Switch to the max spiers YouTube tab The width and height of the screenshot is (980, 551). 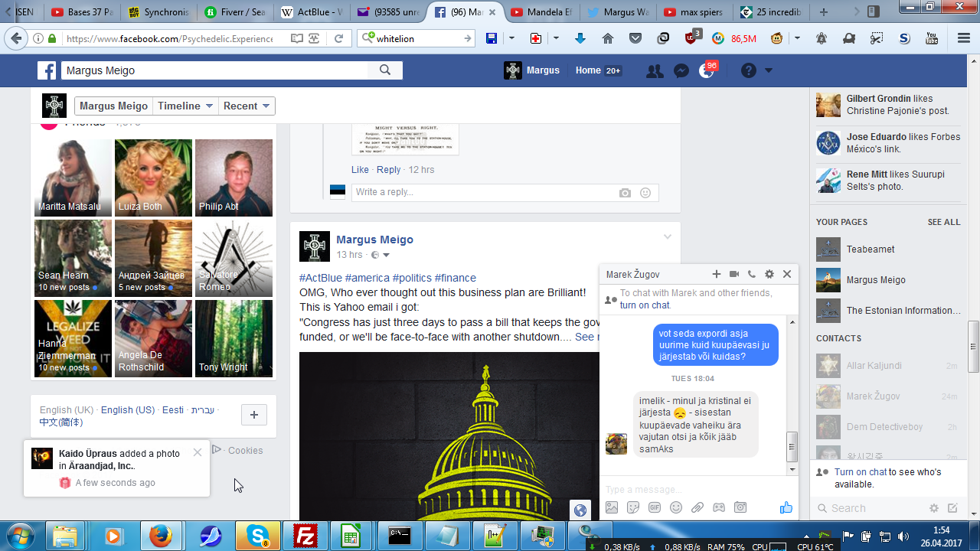click(694, 12)
